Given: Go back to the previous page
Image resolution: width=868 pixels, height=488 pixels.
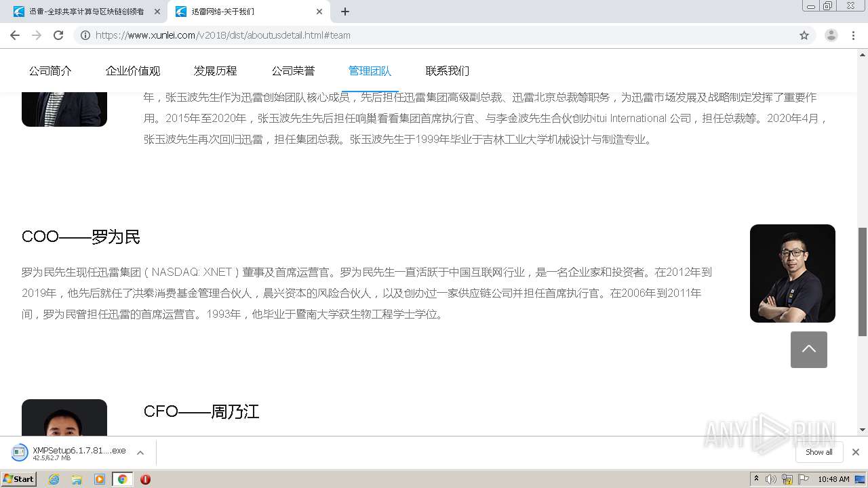Looking at the screenshot, I should 14,35.
